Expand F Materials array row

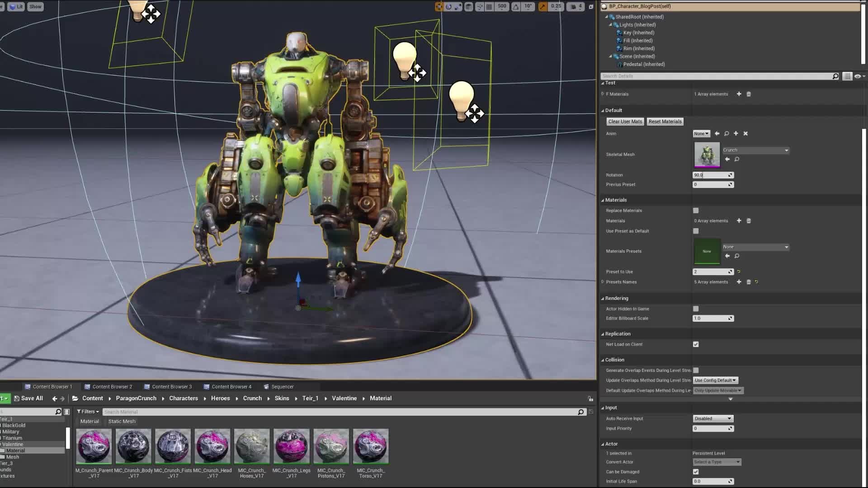(603, 94)
